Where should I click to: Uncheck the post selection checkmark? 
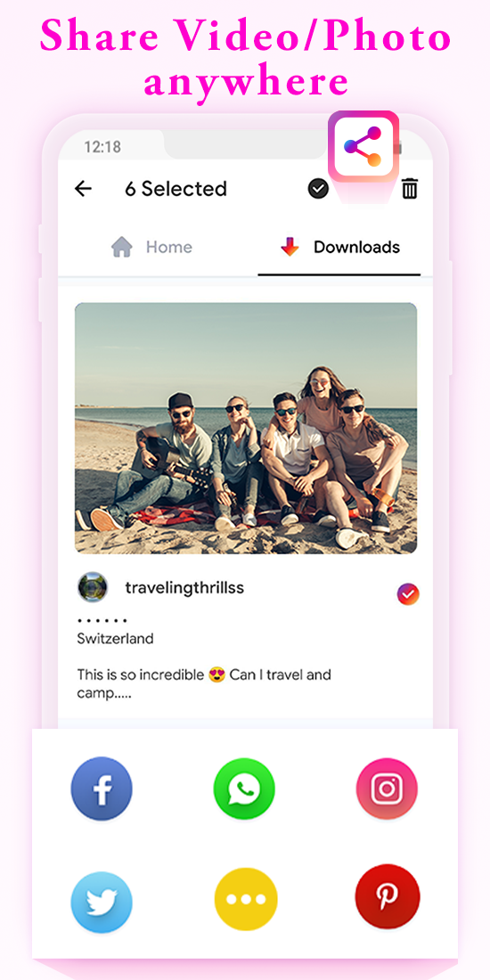[x=408, y=594]
